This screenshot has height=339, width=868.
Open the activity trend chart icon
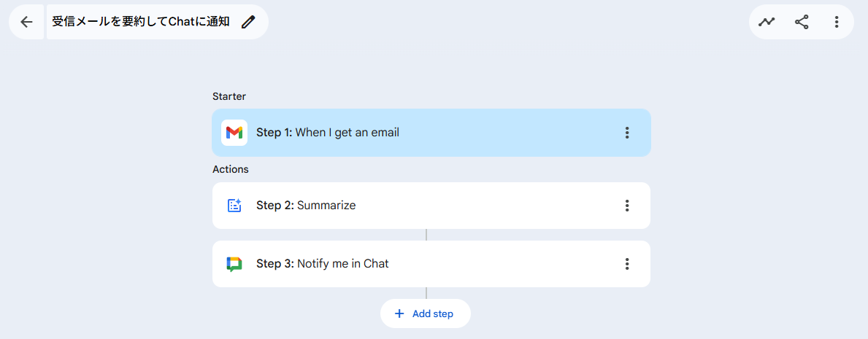point(767,22)
